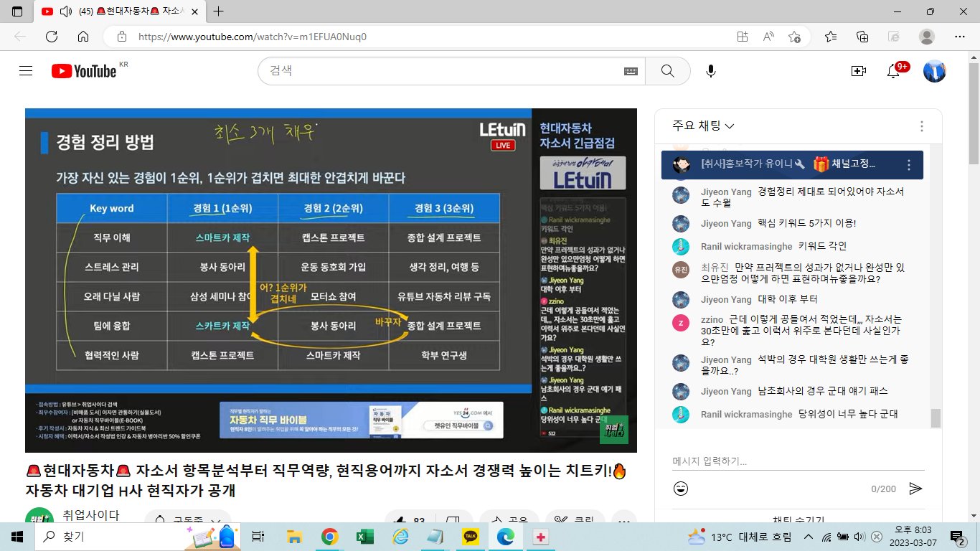
Task: Toggle the YouTube guide hamburger menu
Action: pos(26,71)
